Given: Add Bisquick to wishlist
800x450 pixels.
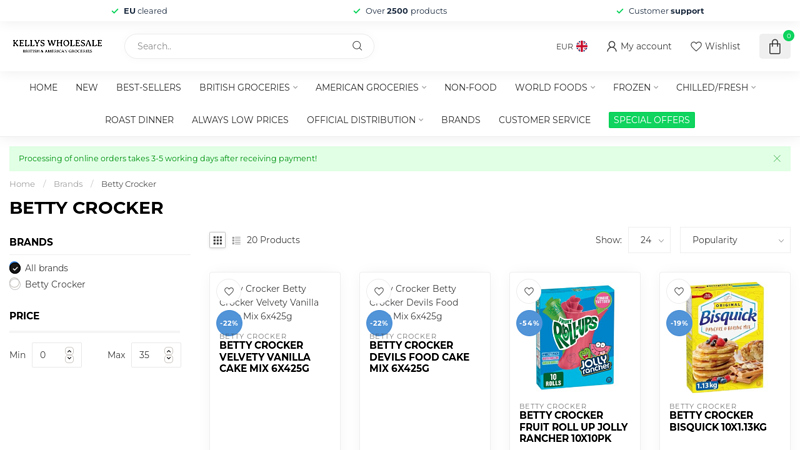Looking at the screenshot, I should (679, 291).
